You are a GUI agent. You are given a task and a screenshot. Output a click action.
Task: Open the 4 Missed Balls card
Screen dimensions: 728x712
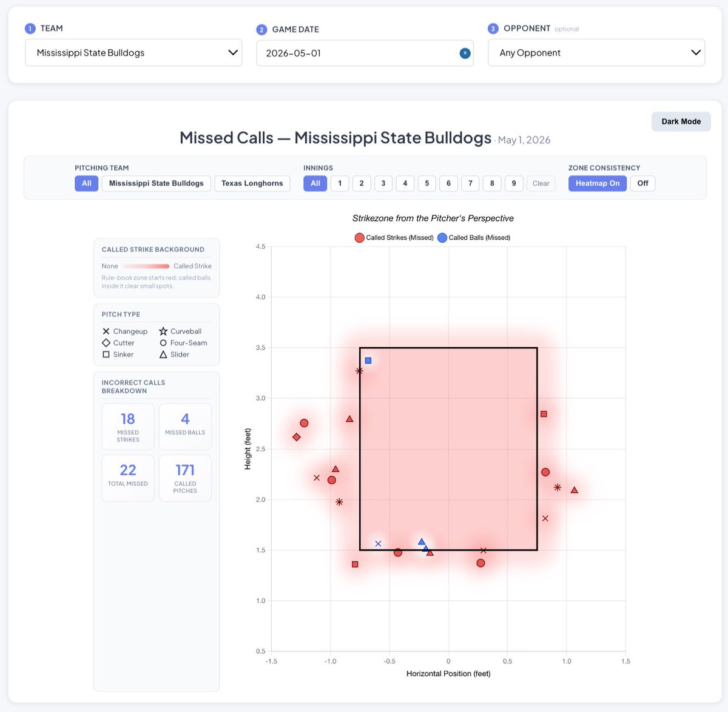pos(185,427)
